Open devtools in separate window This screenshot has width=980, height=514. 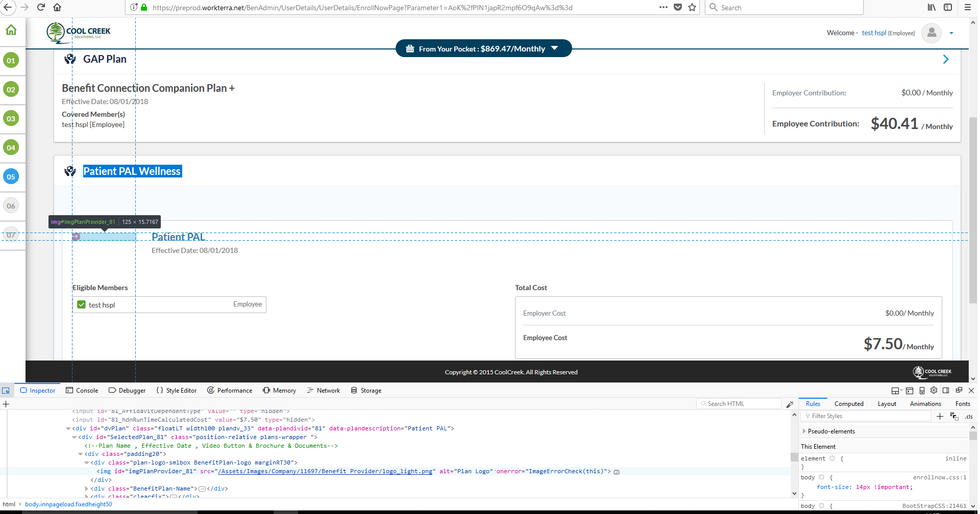[x=959, y=390]
